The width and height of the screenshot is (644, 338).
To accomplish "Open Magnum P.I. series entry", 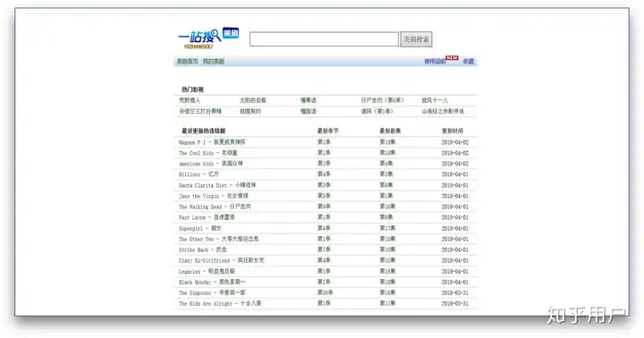I will coord(212,142).
